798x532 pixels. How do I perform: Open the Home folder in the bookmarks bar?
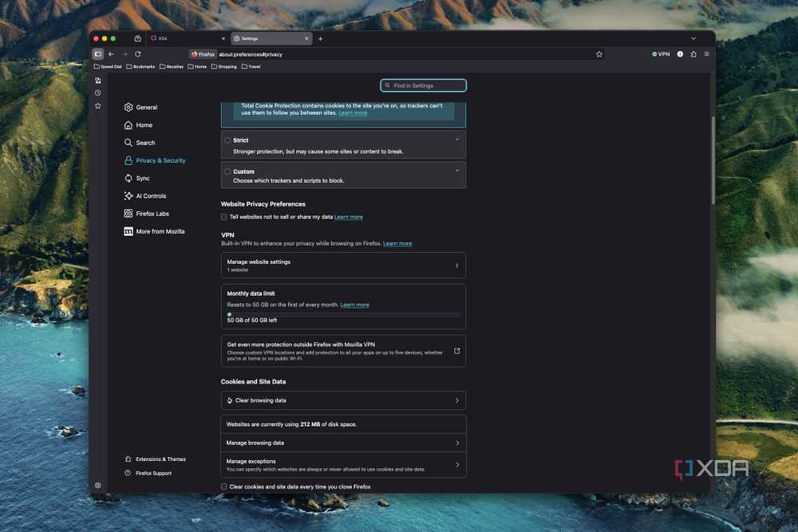click(x=197, y=67)
